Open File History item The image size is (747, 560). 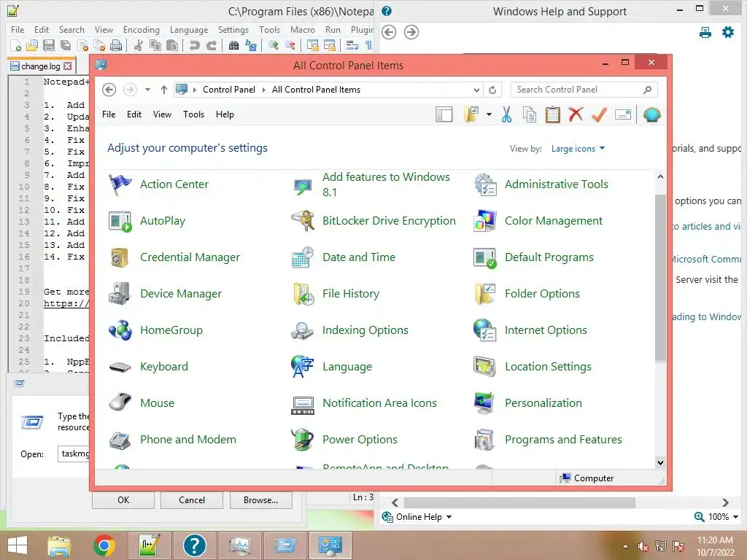[x=335, y=294]
